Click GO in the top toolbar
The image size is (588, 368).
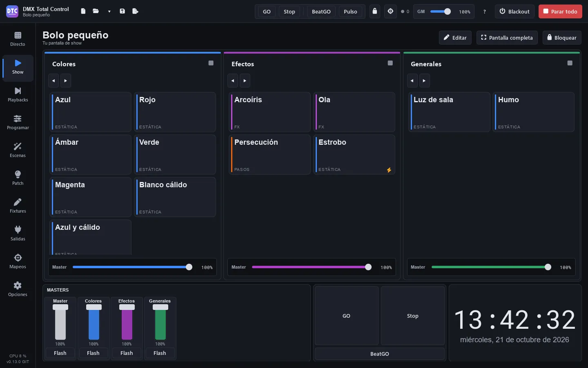pyautogui.click(x=267, y=11)
